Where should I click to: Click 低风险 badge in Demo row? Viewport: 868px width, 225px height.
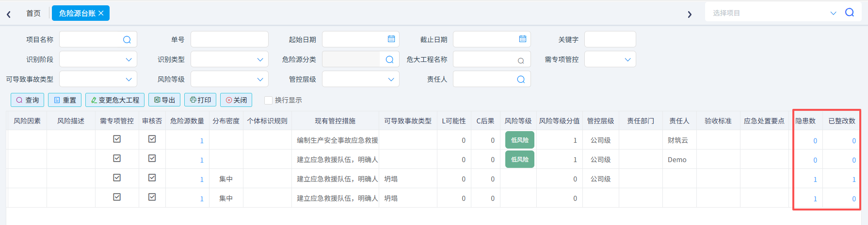click(x=520, y=159)
